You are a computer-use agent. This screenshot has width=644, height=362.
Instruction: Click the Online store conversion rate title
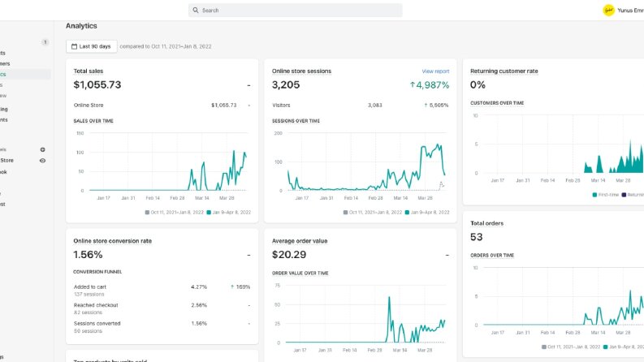[113, 241]
